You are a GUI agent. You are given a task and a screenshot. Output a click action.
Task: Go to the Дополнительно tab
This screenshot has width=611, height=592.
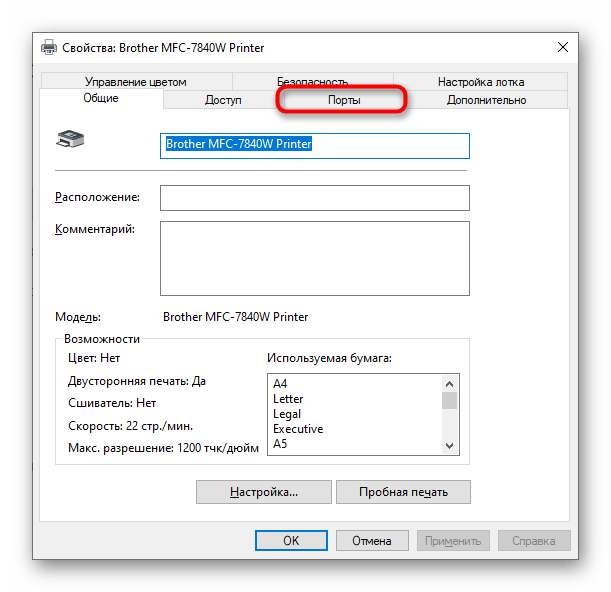pos(486,100)
